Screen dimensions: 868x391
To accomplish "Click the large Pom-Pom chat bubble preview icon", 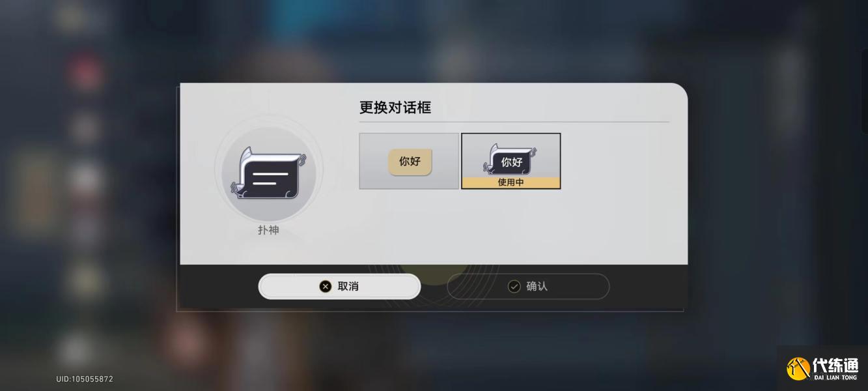I will [x=268, y=173].
